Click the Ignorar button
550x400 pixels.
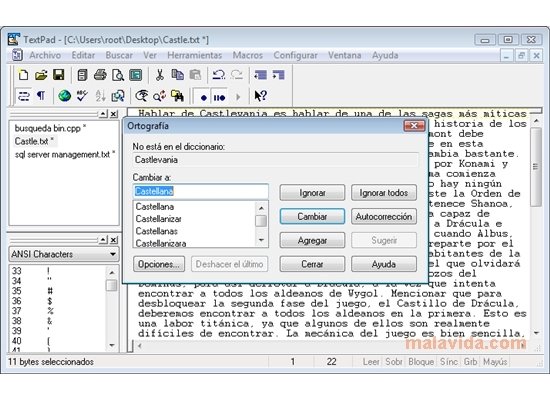312,193
